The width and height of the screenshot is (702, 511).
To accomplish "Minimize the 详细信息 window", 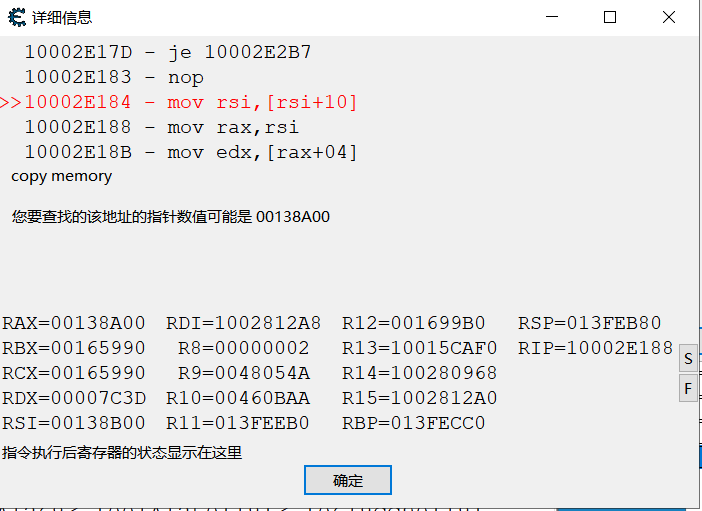I will pos(552,17).
